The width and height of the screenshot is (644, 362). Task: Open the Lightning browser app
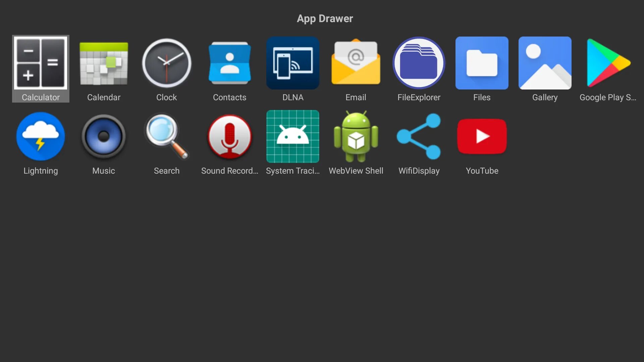point(41,136)
